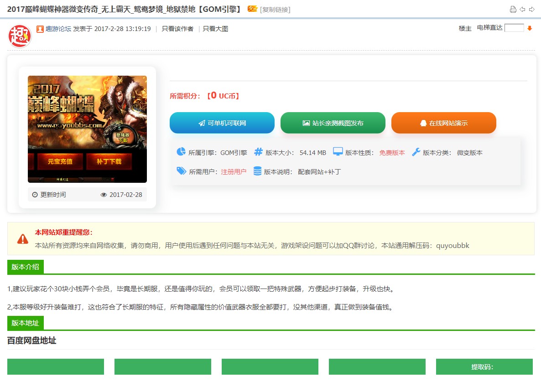Go to previous thread arrow icon
The height and width of the screenshot is (392, 541).
tap(522, 10)
